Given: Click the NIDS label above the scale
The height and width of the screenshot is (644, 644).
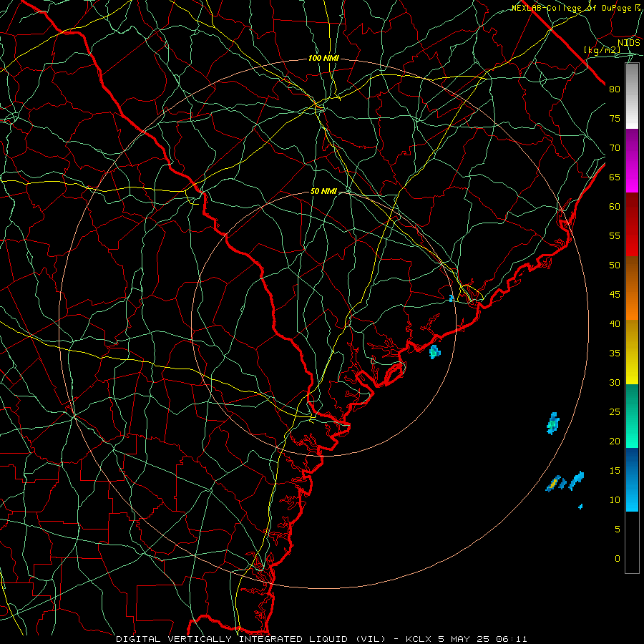Looking at the screenshot, I should point(629,43).
